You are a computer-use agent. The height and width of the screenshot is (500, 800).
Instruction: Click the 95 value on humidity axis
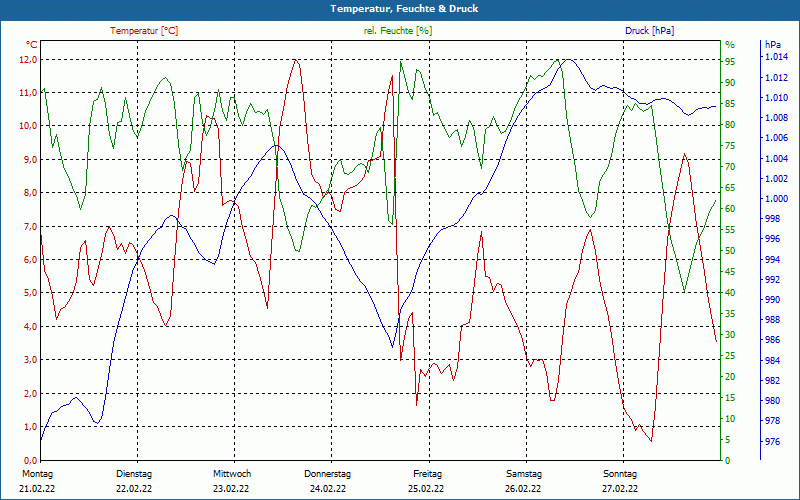pos(730,61)
